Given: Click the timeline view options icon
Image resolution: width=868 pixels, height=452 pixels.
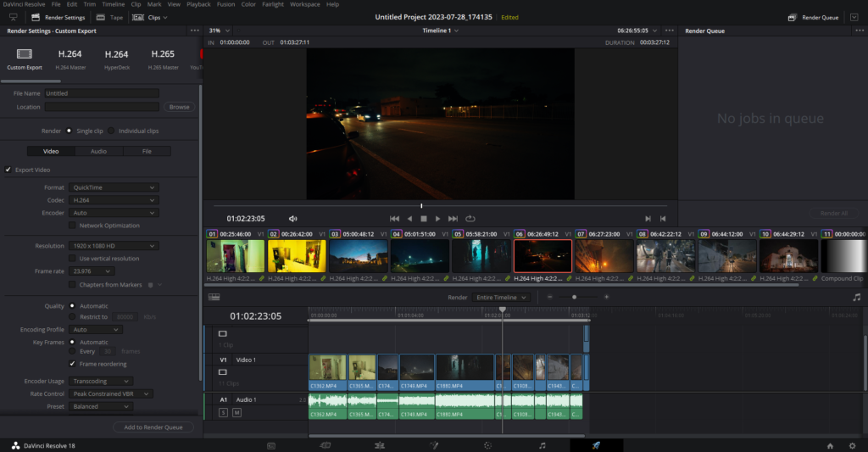Looking at the screenshot, I should [x=214, y=298].
